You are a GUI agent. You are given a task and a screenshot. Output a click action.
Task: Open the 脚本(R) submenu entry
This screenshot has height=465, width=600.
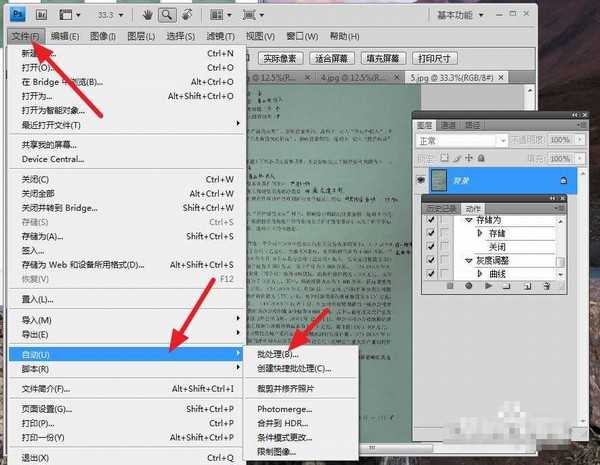[x=126, y=369]
